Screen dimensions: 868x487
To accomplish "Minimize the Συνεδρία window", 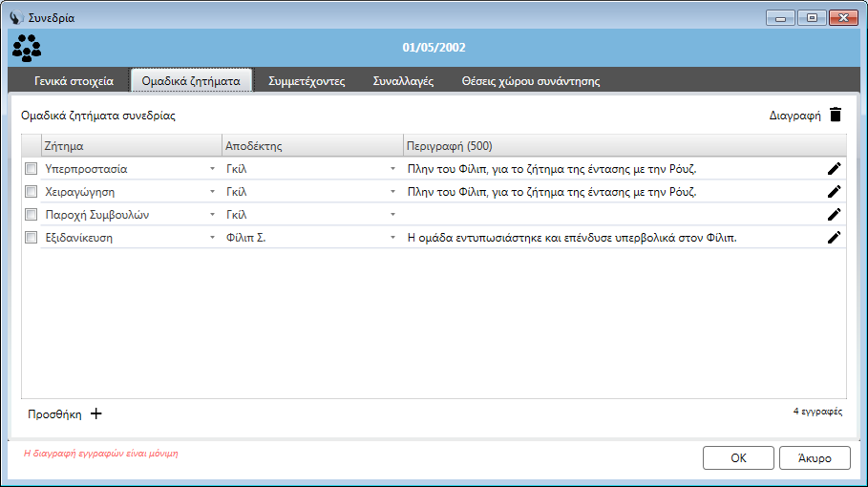I will click(780, 18).
